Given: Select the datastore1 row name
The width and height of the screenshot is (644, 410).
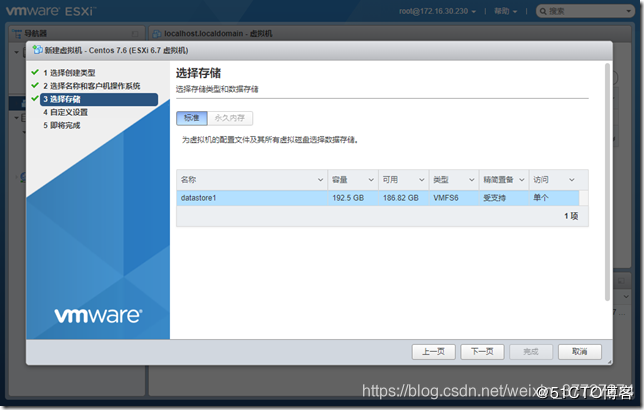Looking at the screenshot, I should [198, 198].
